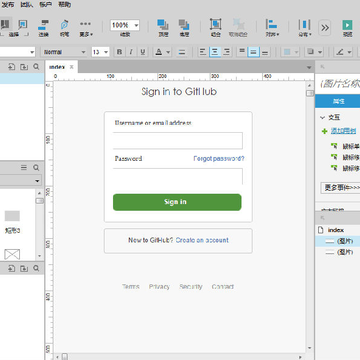Align text vertically to middle
The width and height of the screenshot is (360, 360).
click(254, 52)
